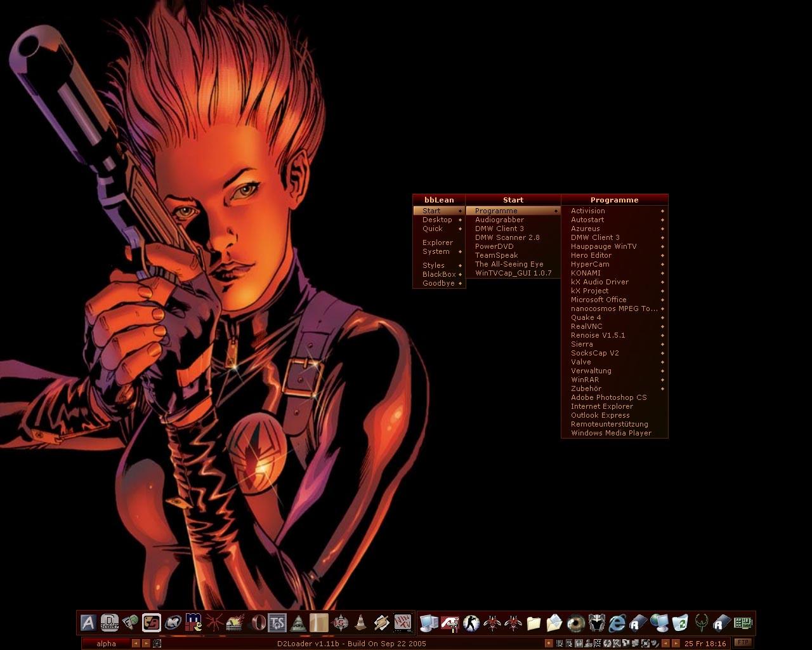Screen dimensions: 812x650
Task: Open the blue 'A' application icon
Action: pyautogui.click(x=88, y=623)
